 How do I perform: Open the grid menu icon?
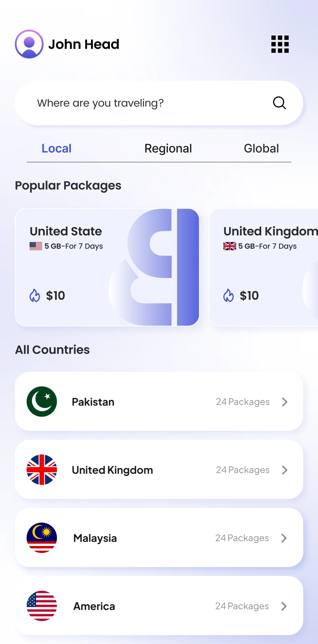(x=280, y=44)
